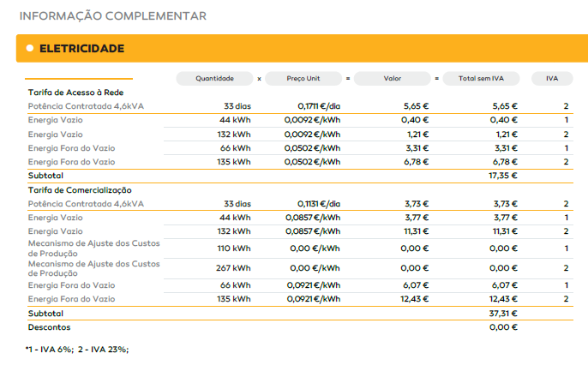Click the INFORMAÇÃO COMPLEMENTAR page heading
Screen dimensions: 588x365
coord(112,15)
